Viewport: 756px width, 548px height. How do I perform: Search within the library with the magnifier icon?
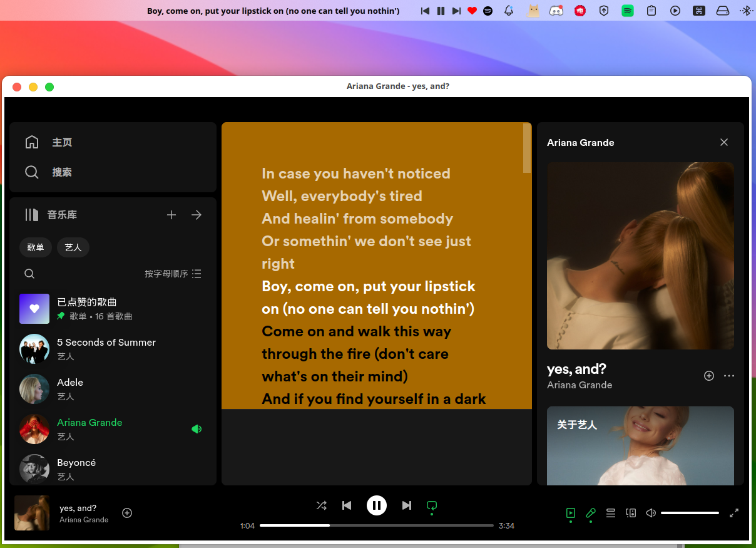[29, 274]
